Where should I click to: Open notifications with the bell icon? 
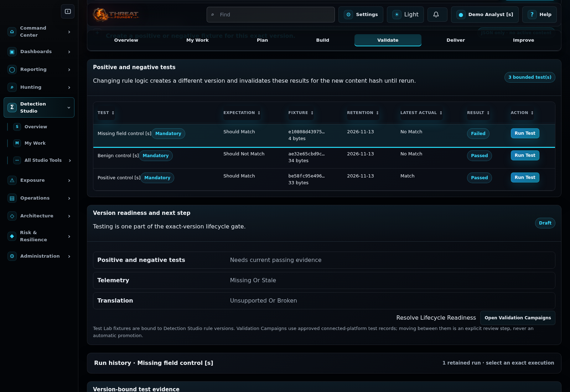[436, 15]
